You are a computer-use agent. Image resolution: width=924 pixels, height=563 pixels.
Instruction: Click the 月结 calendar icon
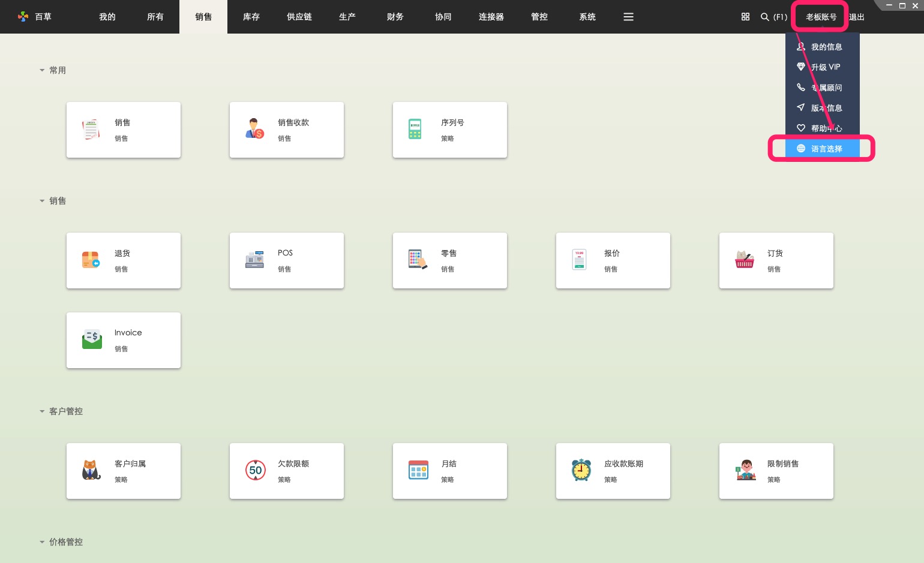pos(418,470)
